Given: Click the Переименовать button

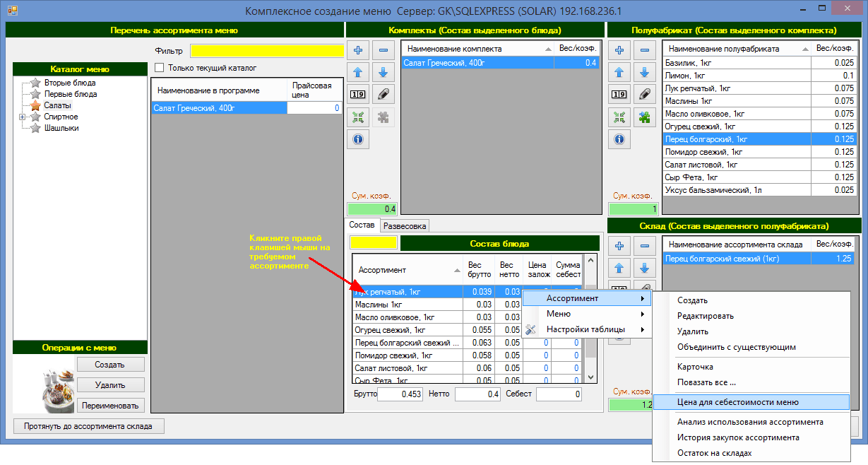Looking at the screenshot, I should click(x=111, y=406).
